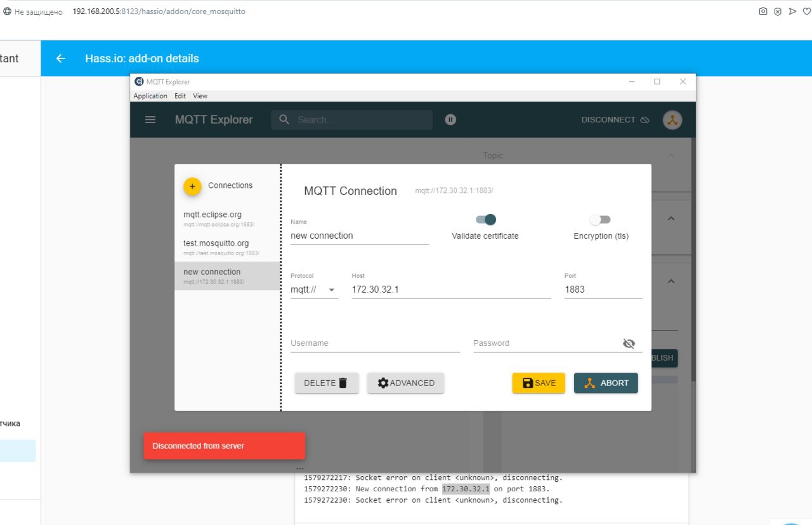
Task: Click the browser send arrow icon
Action: tap(792, 11)
